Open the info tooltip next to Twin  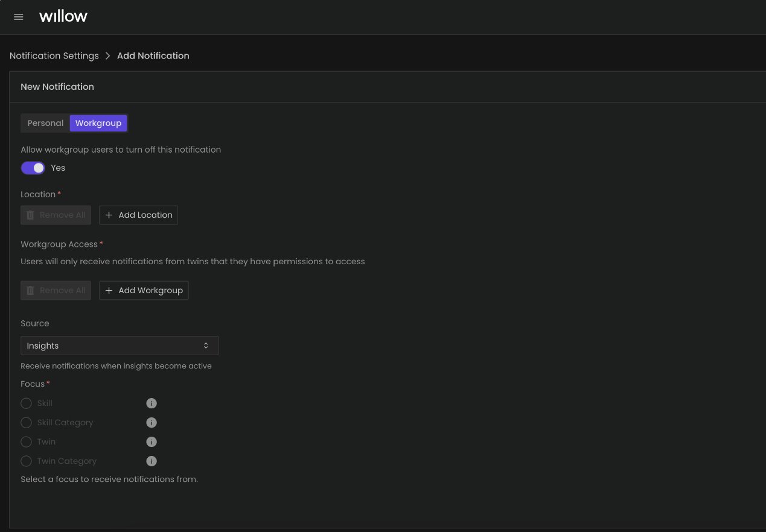[x=152, y=442]
